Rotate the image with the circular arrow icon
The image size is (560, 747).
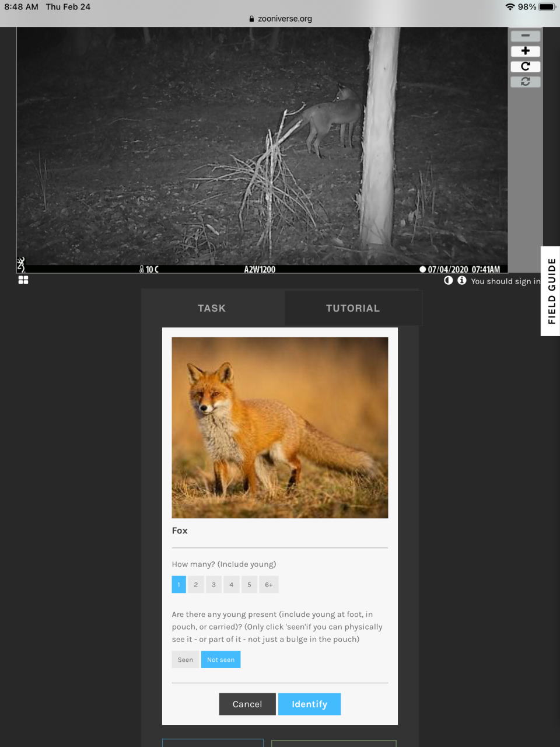[526, 67]
